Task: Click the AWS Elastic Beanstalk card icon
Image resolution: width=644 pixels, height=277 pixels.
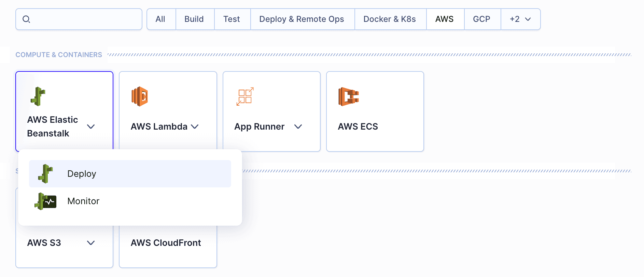Action: pos(38,96)
